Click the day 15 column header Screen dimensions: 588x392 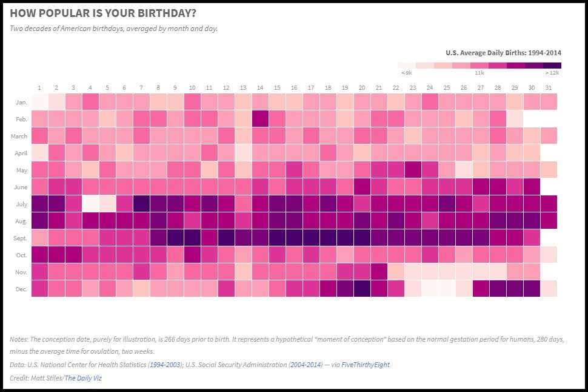[277, 87]
